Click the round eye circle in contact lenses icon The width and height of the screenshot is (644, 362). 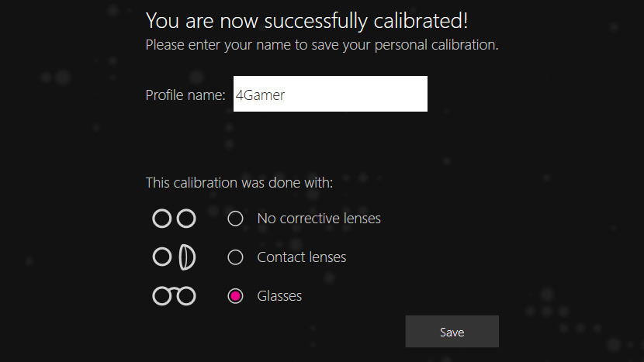click(x=161, y=257)
